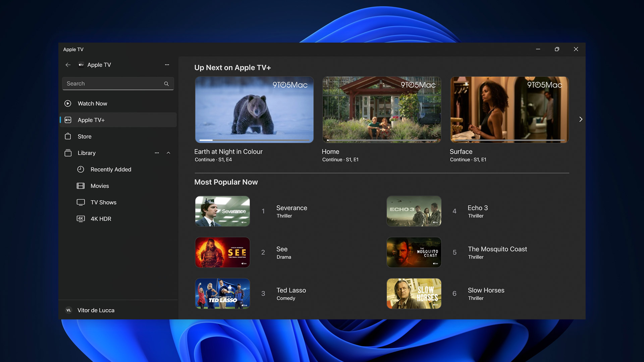The width and height of the screenshot is (644, 362).
Task: Select Watch Now menu item
Action: coord(93,104)
